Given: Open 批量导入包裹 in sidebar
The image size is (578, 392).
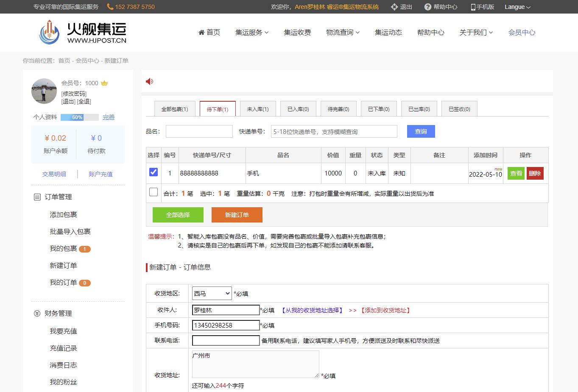Looking at the screenshot, I should (70, 232).
